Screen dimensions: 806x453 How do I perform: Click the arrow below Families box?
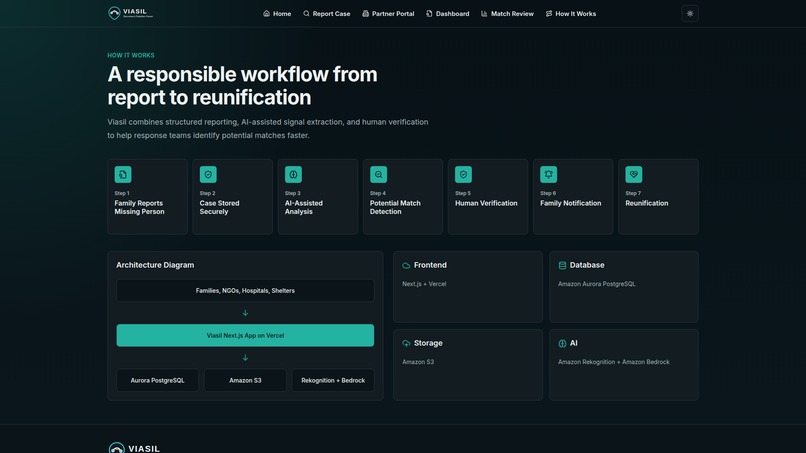pyautogui.click(x=245, y=313)
